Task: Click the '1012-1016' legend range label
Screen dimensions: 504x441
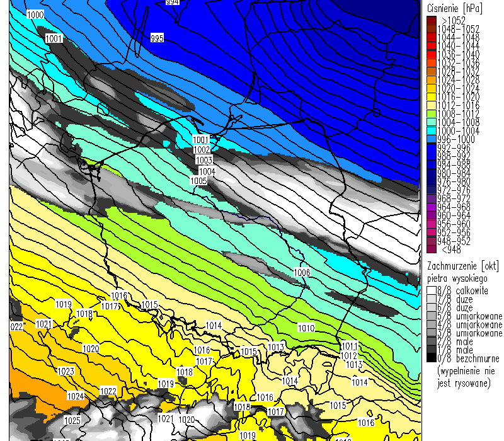Action: [x=459, y=105]
